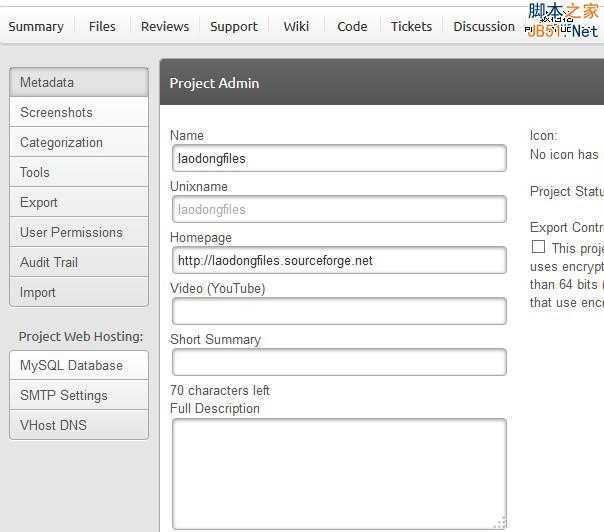Open Screenshots in the admin sidebar

(x=79, y=112)
